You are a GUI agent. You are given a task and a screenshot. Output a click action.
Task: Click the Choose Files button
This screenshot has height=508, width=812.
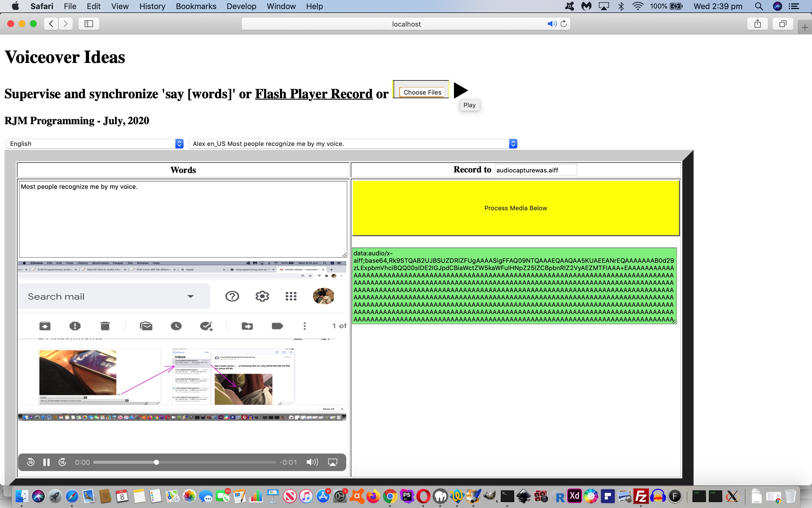[x=422, y=92]
